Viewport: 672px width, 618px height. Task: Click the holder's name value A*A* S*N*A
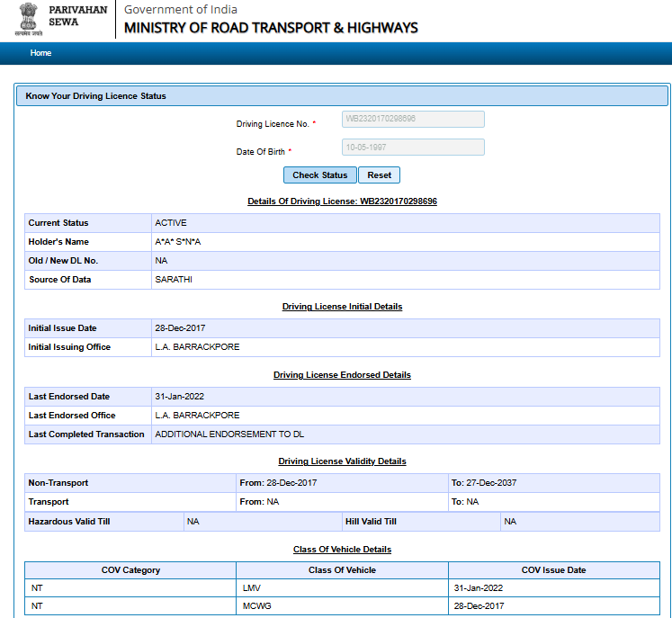point(178,242)
